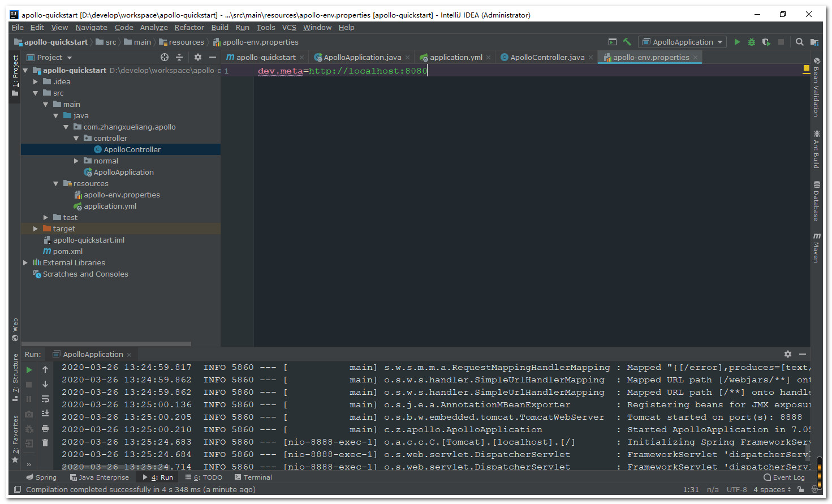Image resolution: width=832 pixels, height=504 pixels.
Task: Run ApolloApplication with the green toolbar Run button
Action: (737, 42)
